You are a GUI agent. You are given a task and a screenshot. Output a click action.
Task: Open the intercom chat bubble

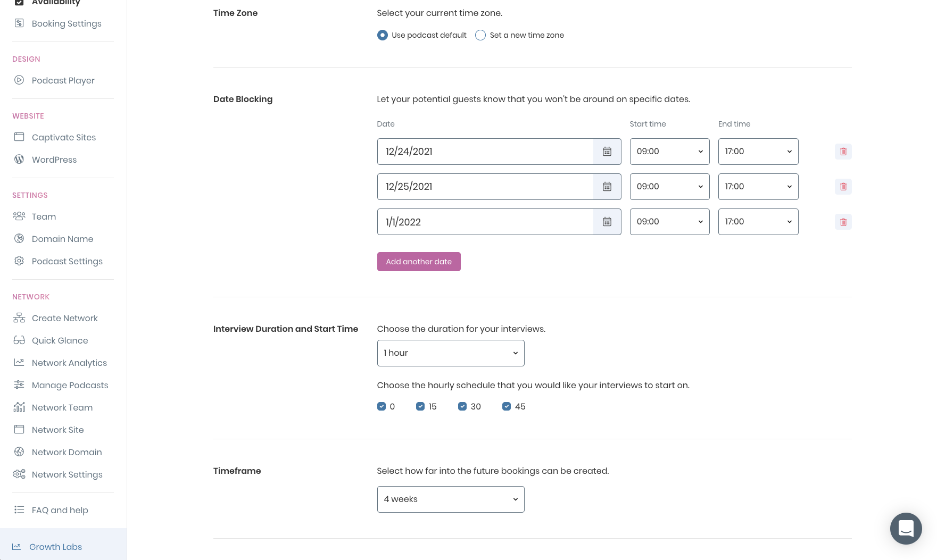906,529
